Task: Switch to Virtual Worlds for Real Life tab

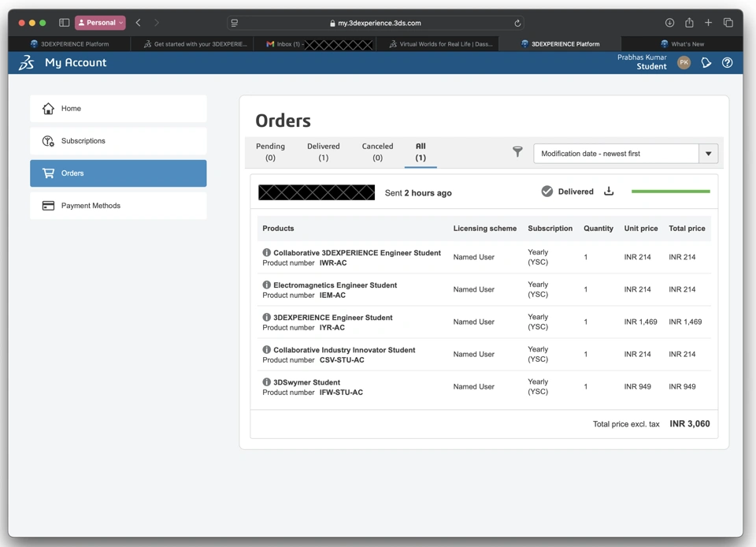Action: click(437, 44)
